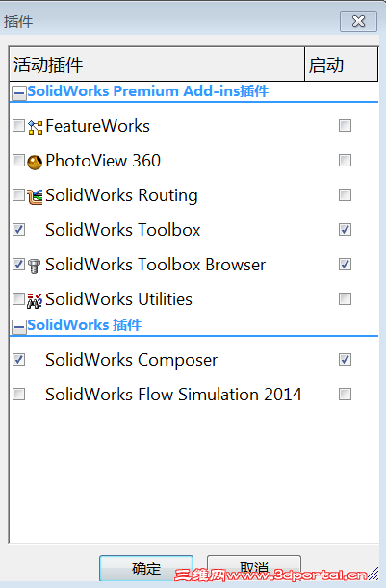The width and height of the screenshot is (386, 588).
Task: Click the PhotoView 360 golden sphere icon
Action: tap(35, 162)
